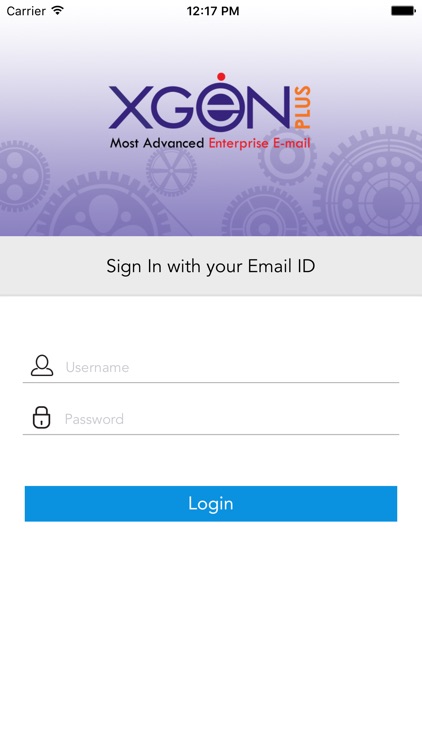
Task: Click the small spoked wheel gear in banner center
Action: [171, 171]
